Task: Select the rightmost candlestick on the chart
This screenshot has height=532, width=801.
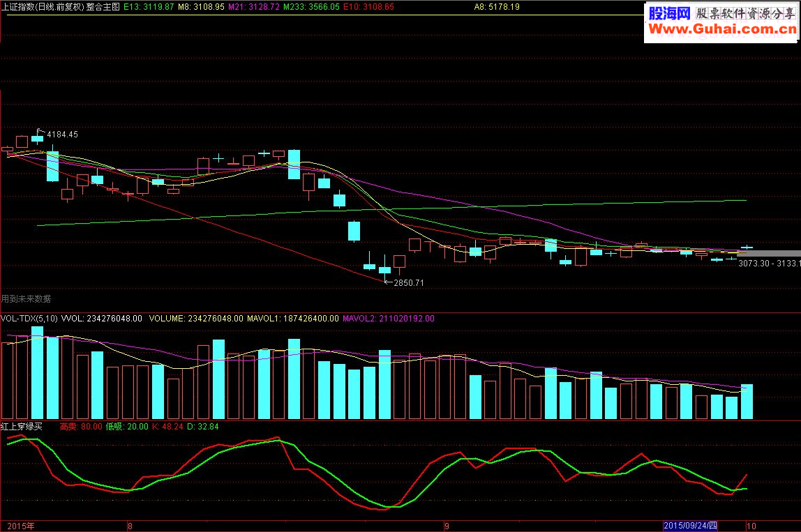Action: (x=747, y=248)
